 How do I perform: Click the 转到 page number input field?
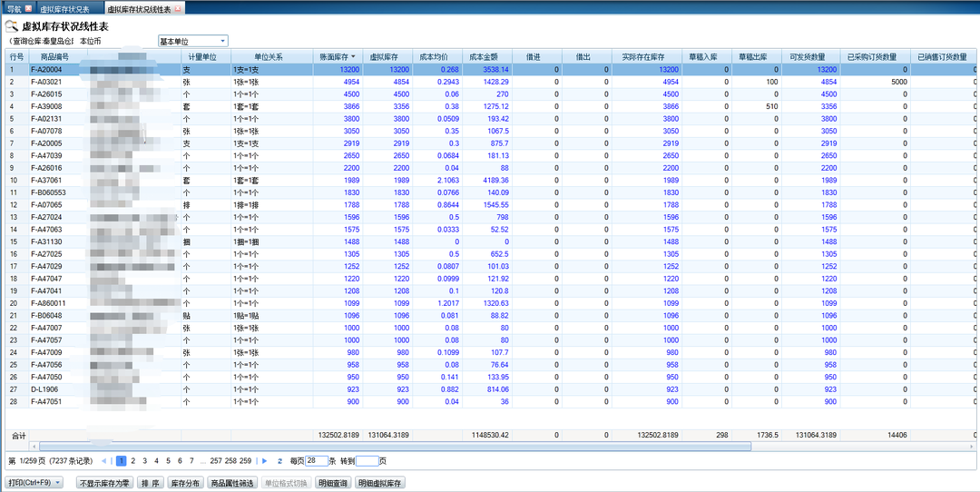[x=367, y=461]
